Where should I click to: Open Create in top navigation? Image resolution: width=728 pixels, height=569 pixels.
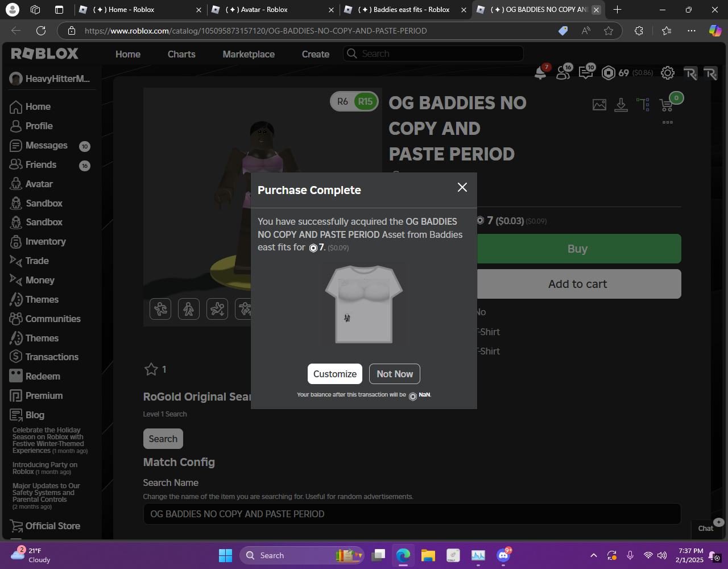coord(316,54)
